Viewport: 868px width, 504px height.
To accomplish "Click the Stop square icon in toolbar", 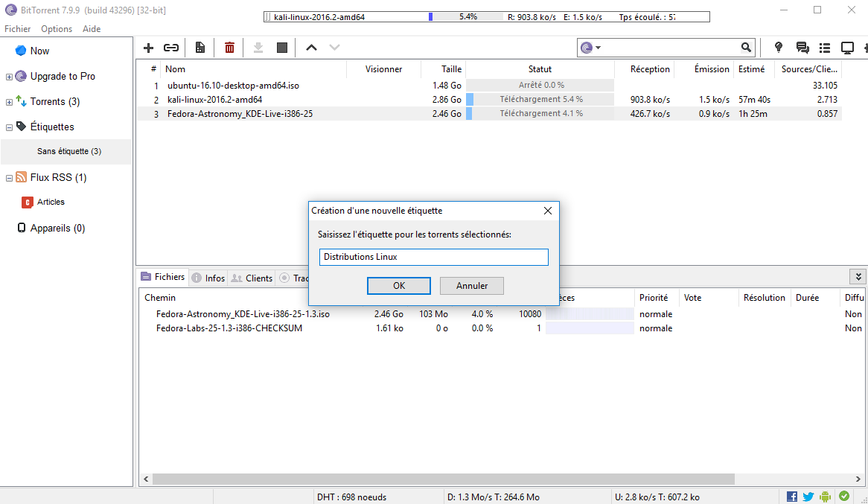I will coord(282,48).
